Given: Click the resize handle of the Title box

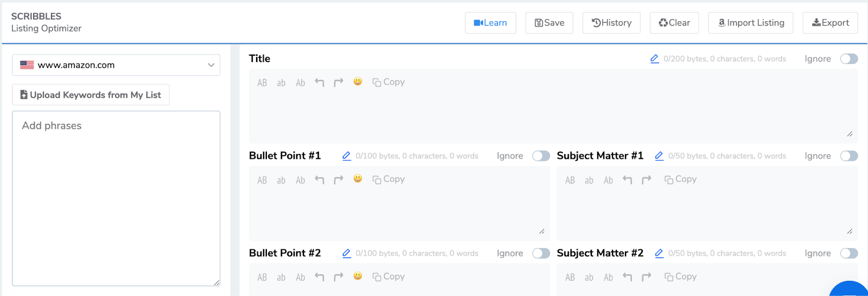Looking at the screenshot, I should pyautogui.click(x=850, y=134).
